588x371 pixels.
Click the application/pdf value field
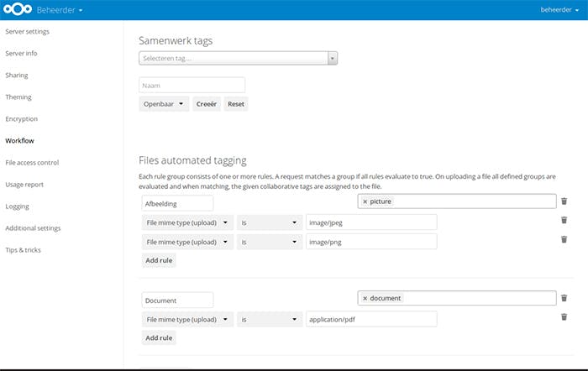pos(370,319)
